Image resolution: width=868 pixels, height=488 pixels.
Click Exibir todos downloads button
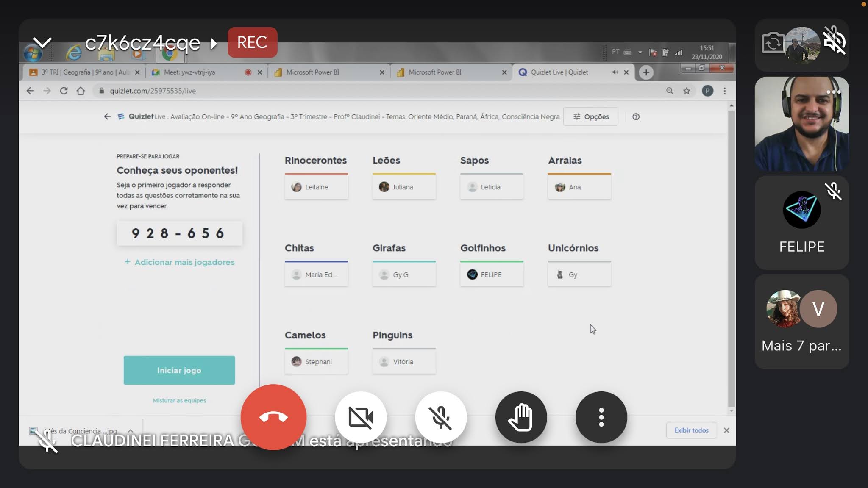[x=691, y=430]
